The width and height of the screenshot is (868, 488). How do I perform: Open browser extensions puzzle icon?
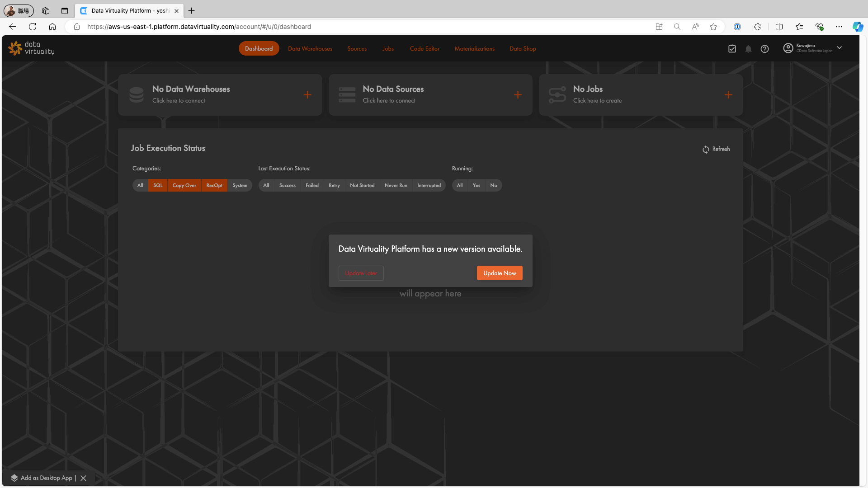coord(757,27)
